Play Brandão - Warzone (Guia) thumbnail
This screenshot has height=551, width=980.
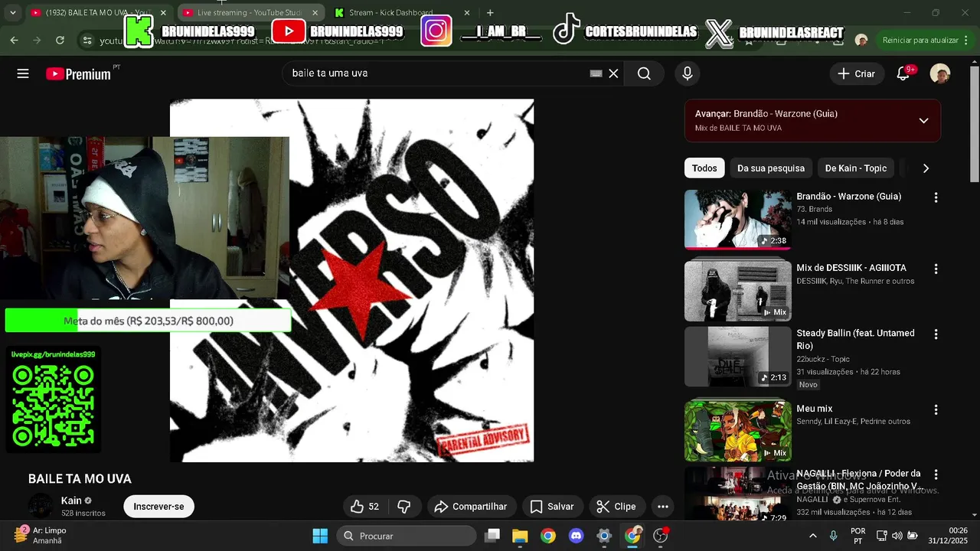click(x=738, y=220)
